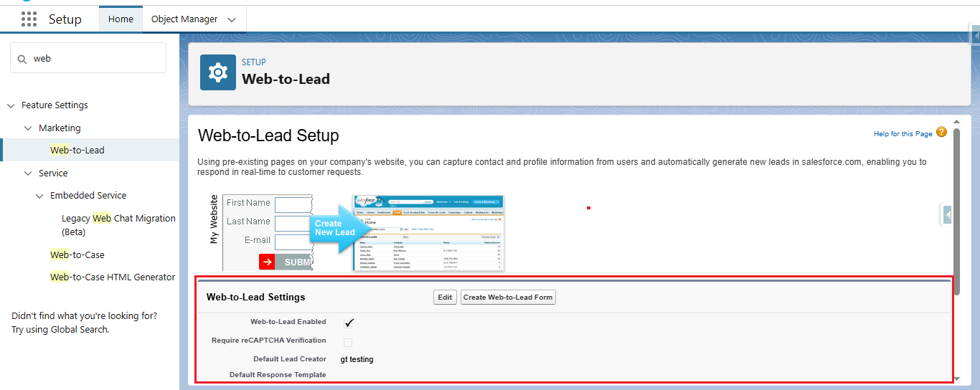Open the App Launcher grid icon
Screen dimensions: 980x390
pos(29,19)
